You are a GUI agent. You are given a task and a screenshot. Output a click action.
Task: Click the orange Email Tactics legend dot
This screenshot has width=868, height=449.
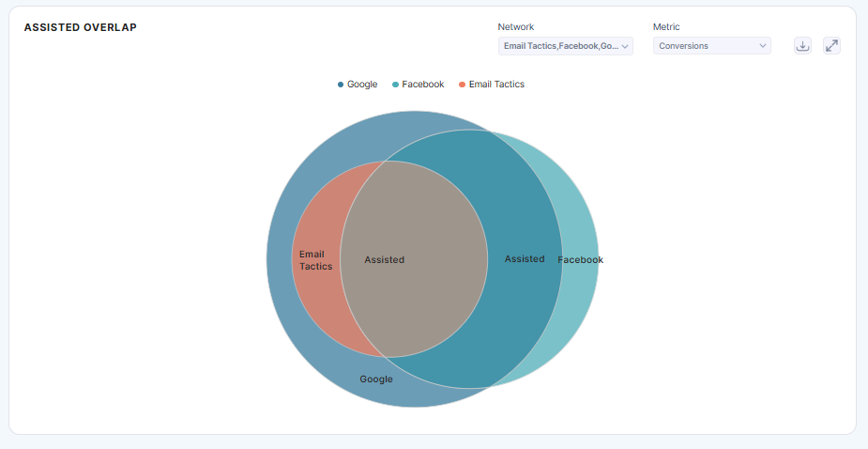click(x=462, y=85)
